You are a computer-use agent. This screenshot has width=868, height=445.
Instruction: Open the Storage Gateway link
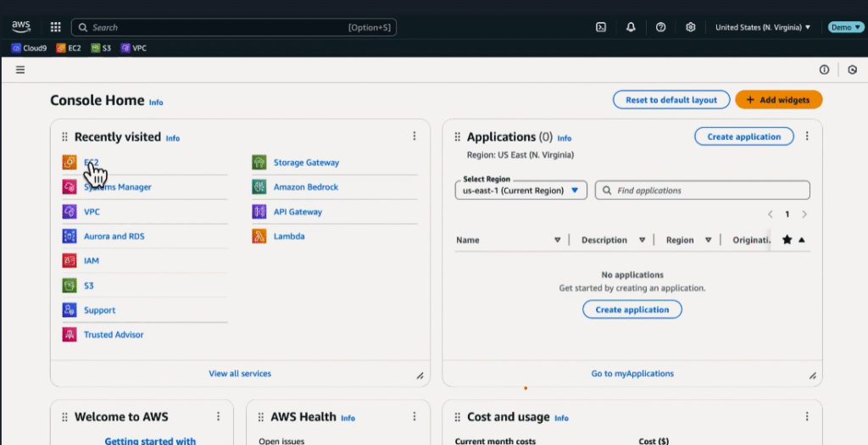306,163
